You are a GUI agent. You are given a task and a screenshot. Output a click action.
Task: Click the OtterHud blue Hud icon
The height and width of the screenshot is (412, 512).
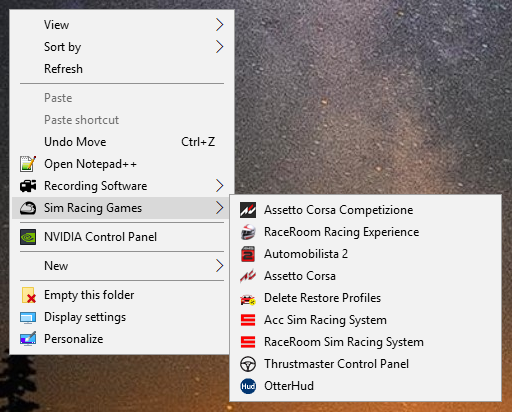(x=248, y=386)
